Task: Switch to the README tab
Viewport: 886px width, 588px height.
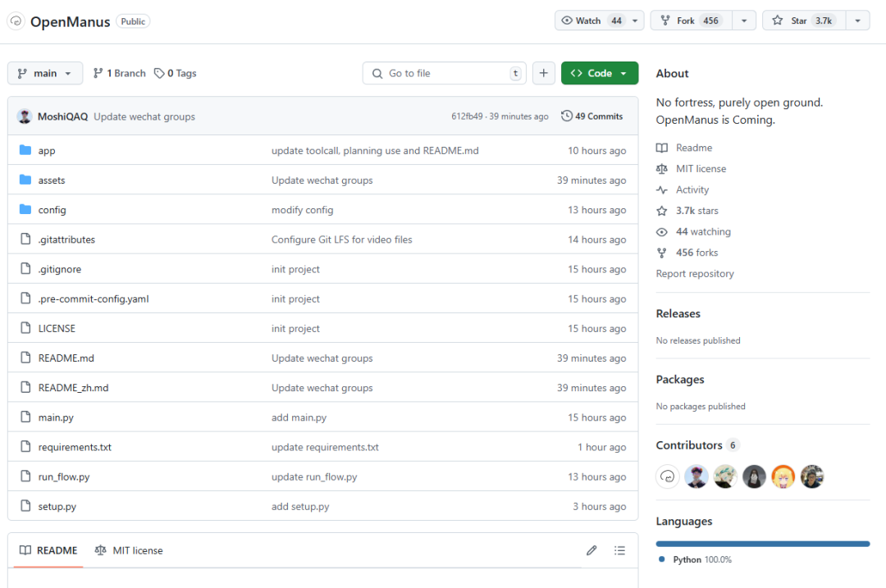Action: (48, 550)
